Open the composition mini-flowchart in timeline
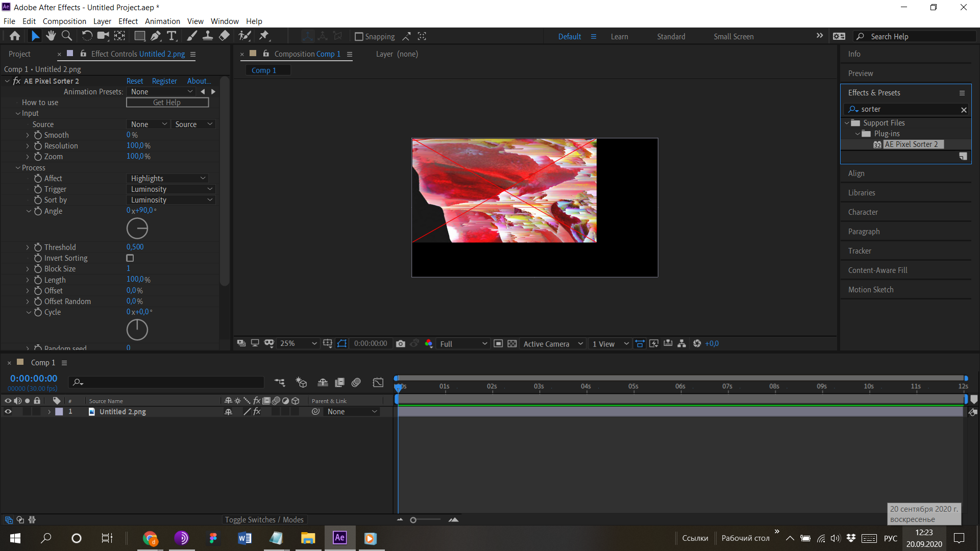This screenshot has width=980, height=551. (280, 382)
